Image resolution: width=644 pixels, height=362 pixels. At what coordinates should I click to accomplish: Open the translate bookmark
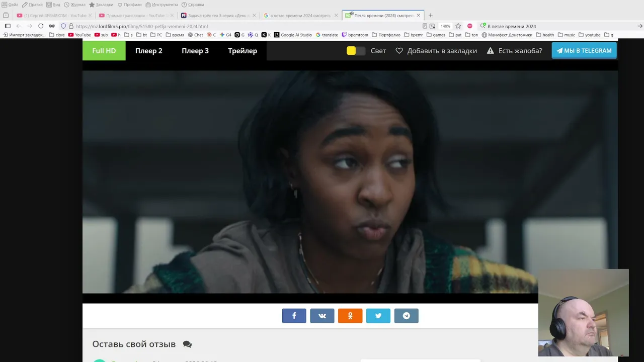327,35
